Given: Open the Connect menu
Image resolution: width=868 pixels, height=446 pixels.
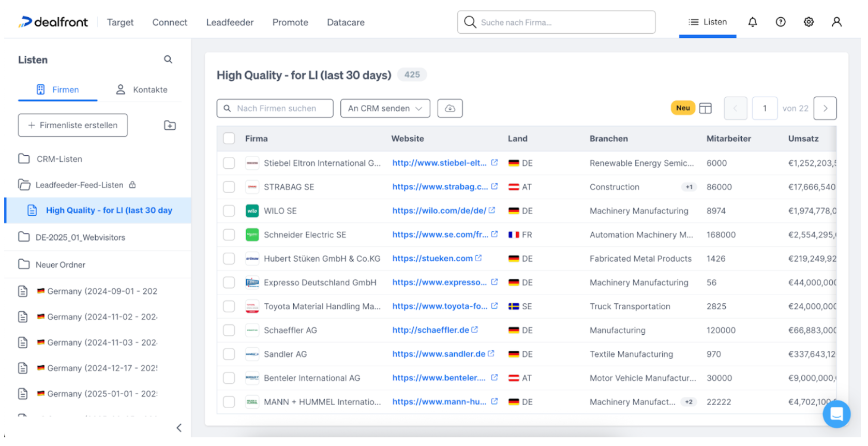Looking at the screenshot, I should pos(170,22).
